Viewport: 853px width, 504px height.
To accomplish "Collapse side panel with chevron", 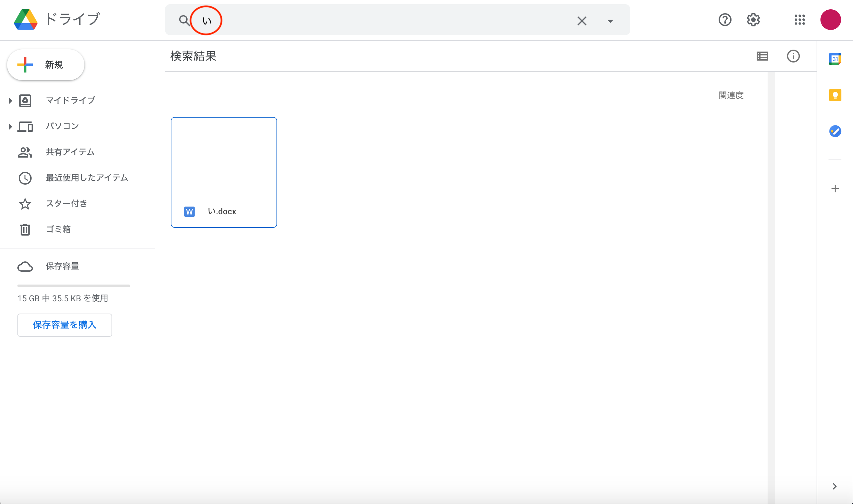I will 834,486.
